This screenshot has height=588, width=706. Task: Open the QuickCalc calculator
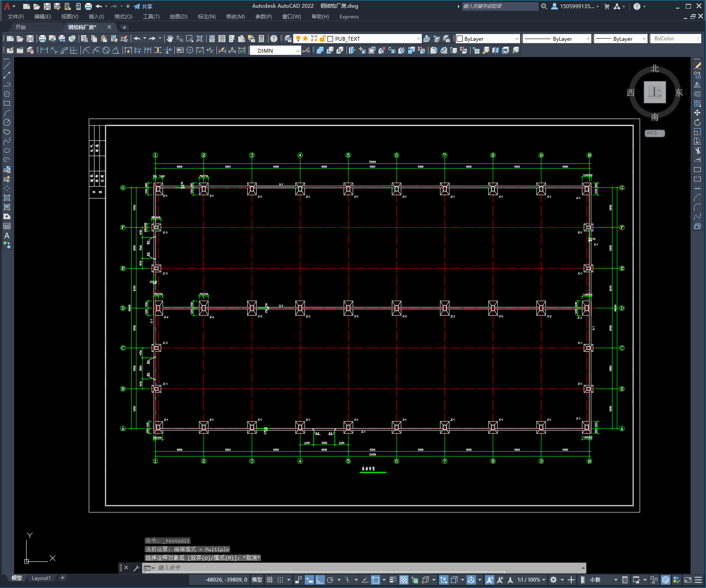[x=261, y=39]
